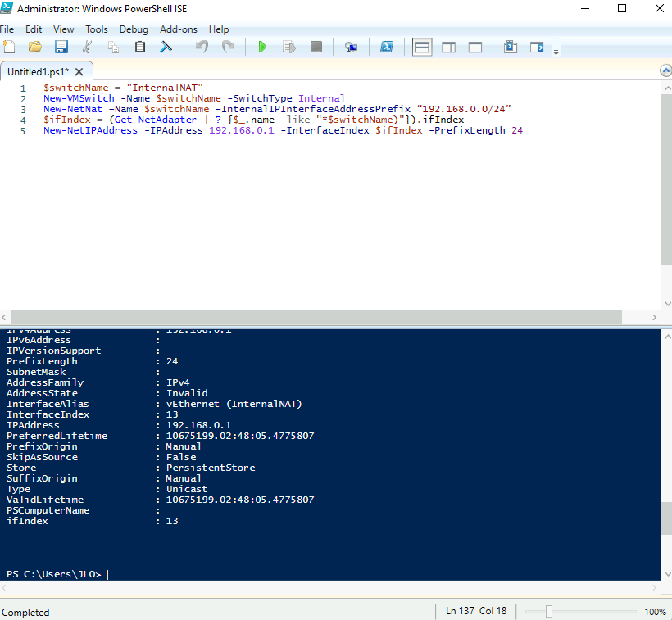Viewport: 672px width, 620px height.
Task: Click AddressState Invalid value
Action: (187, 393)
